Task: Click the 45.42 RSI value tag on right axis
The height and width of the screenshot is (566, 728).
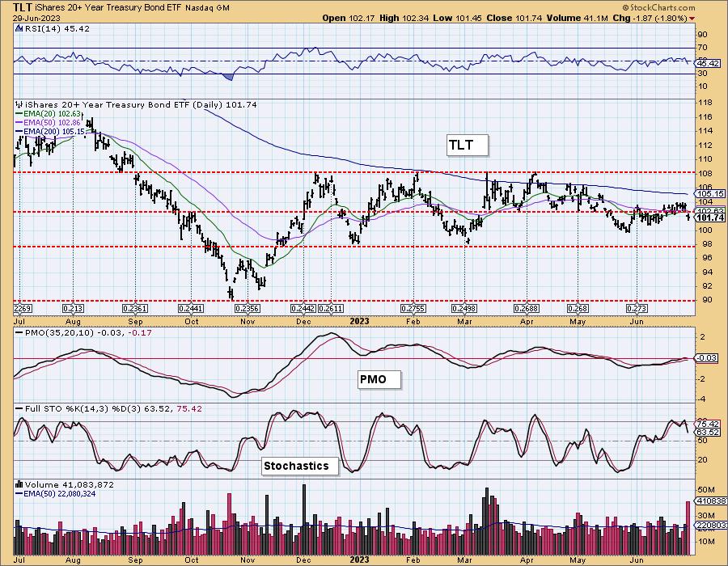Action: pos(709,64)
